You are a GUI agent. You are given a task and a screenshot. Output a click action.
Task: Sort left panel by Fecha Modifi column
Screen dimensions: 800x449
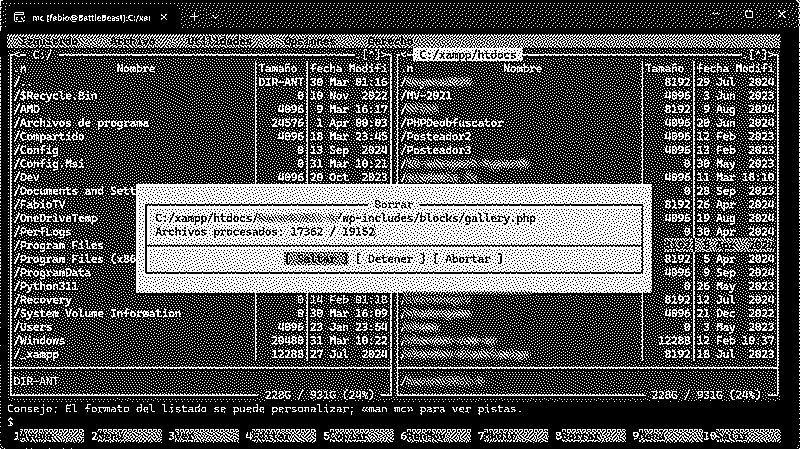pyautogui.click(x=348, y=68)
